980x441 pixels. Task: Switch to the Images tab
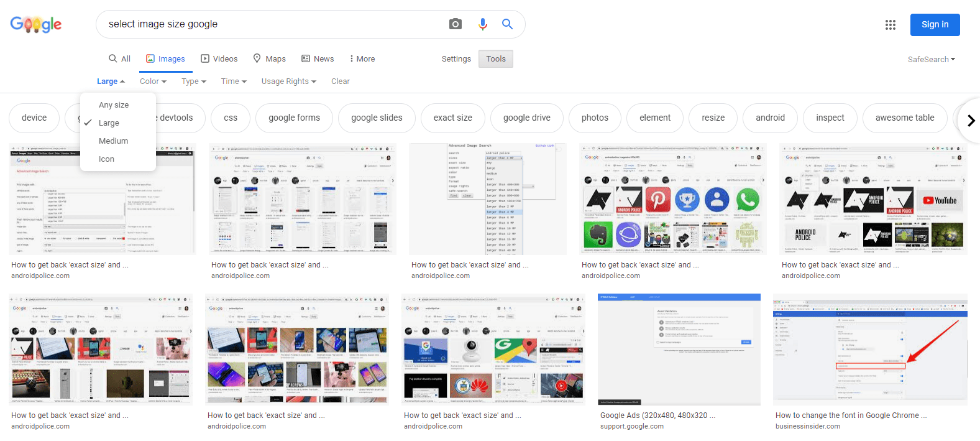(x=165, y=58)
